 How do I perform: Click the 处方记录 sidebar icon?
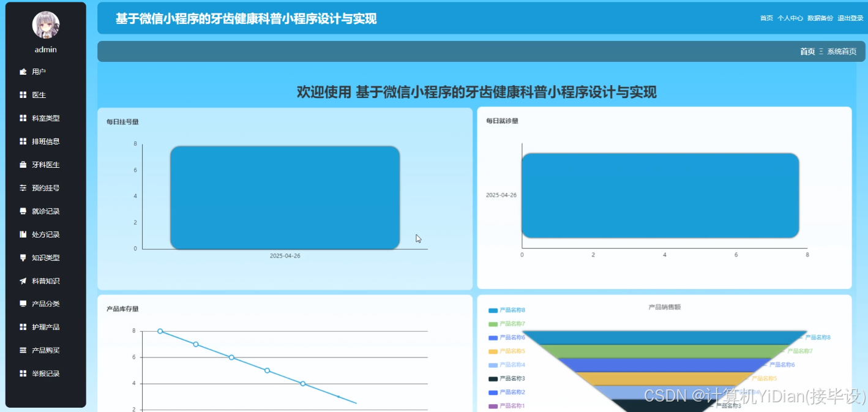click(x=23, y=234)
